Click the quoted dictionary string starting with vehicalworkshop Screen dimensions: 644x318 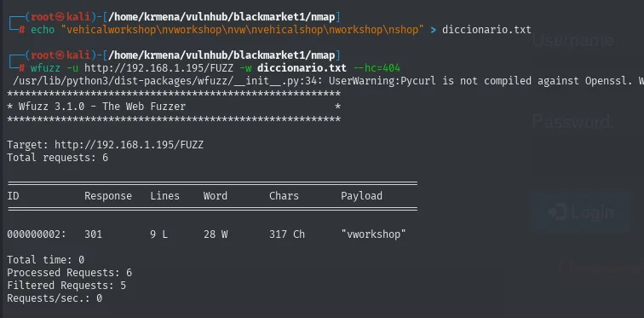click(242, 30)
